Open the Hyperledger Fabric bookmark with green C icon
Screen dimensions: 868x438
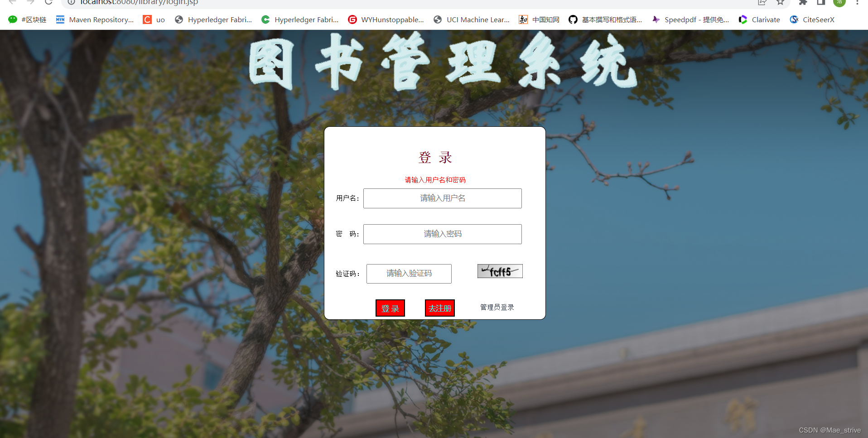pos(300,19)
